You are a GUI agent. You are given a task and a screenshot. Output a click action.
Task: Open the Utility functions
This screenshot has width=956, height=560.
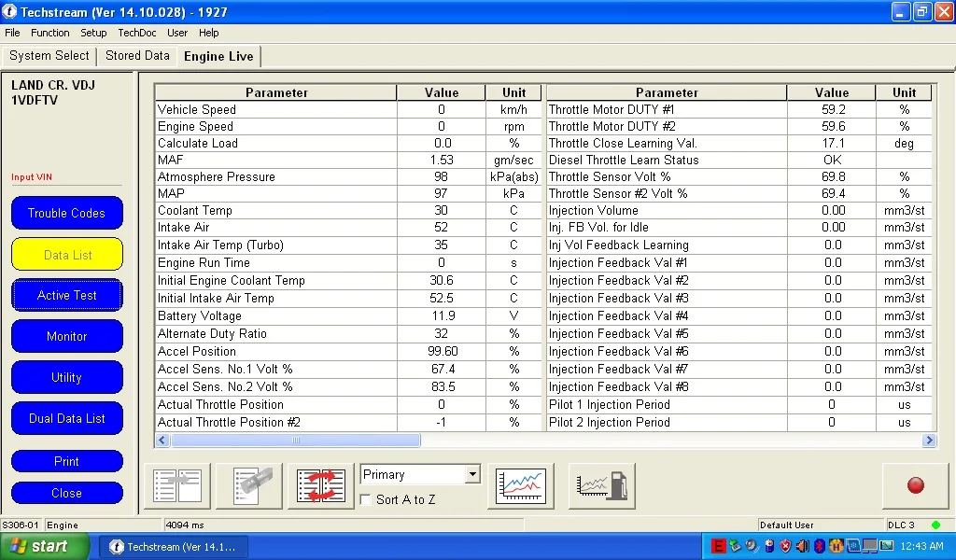tap(67, 377)
